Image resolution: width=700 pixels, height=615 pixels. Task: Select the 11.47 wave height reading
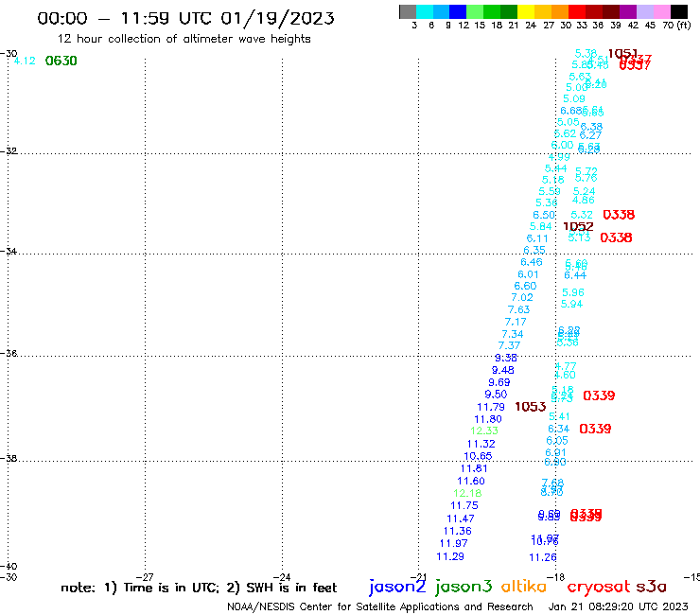click(x=461, y=519)
